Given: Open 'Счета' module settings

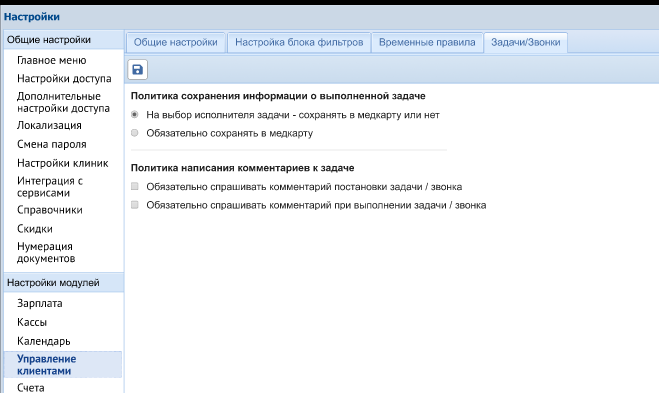Looking at the screenshot, I should pos(31,387).
